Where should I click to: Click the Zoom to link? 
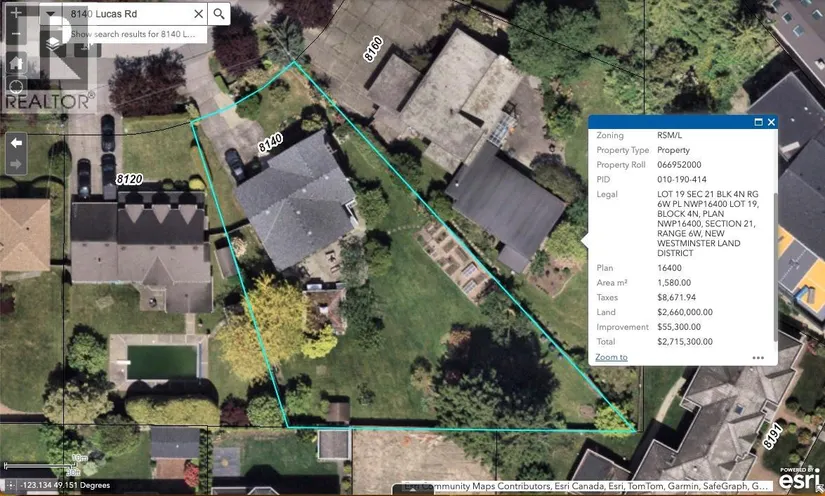click(x=611, y=357)
